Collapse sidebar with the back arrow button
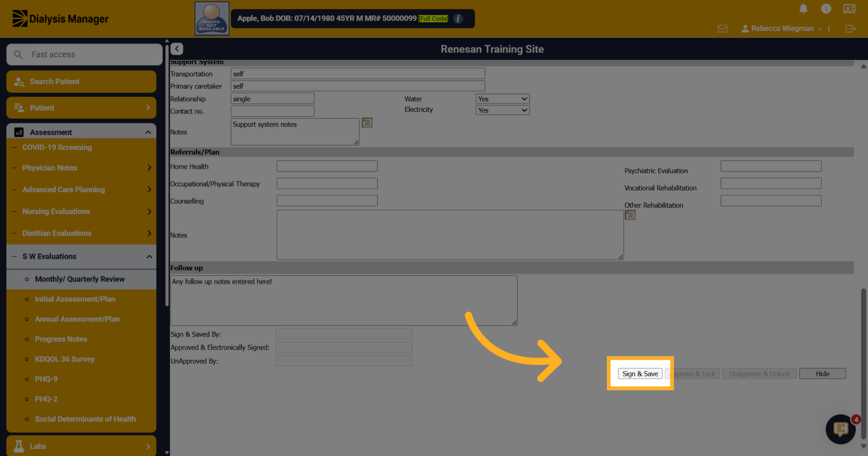The height and width of the screenshot is (456, 868). click(177, 49)
